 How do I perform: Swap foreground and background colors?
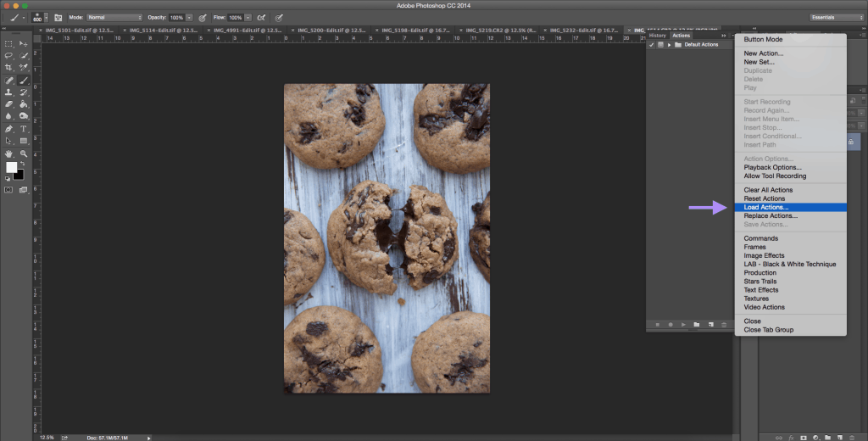pyautogui.click(x=23, y=164)
